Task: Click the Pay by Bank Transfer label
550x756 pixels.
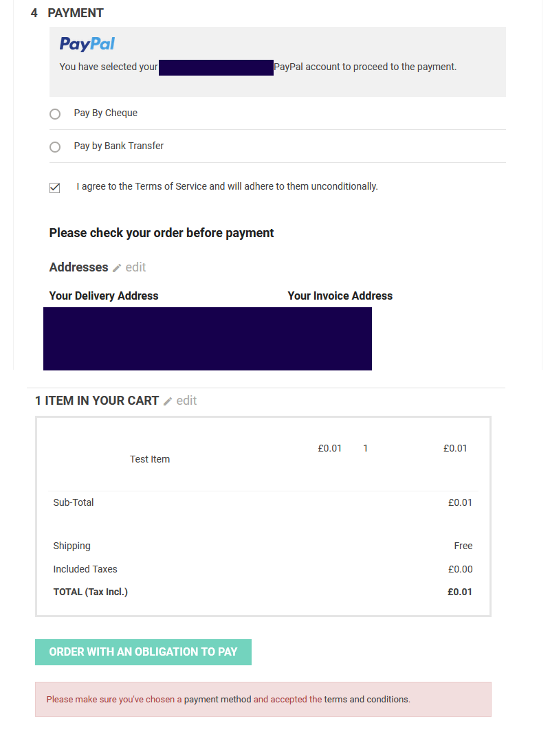Action: point(119,146)
